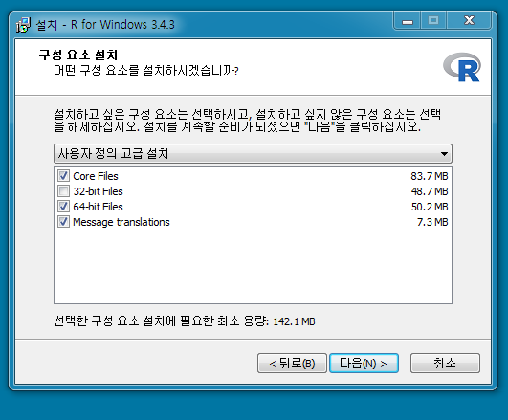Image resolution: width=508 pixels, height=420 pixels.
Task: Minimize the R for Windows setup window
Action: click(x=408, y=21)
